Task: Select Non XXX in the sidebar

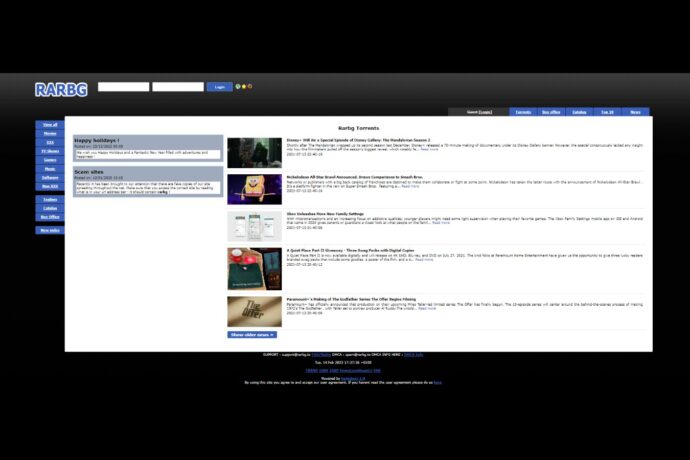Action: [x=50, y=186]
